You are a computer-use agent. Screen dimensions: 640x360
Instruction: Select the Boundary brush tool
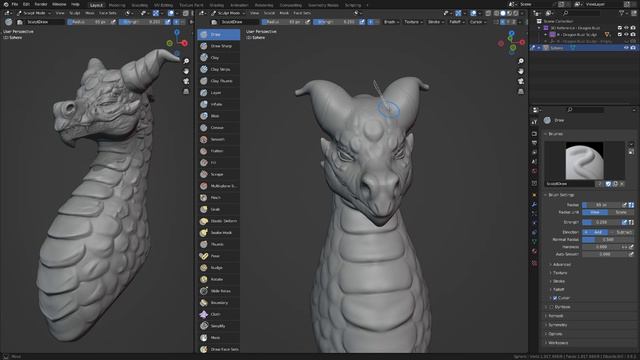[x=218, y=303]
